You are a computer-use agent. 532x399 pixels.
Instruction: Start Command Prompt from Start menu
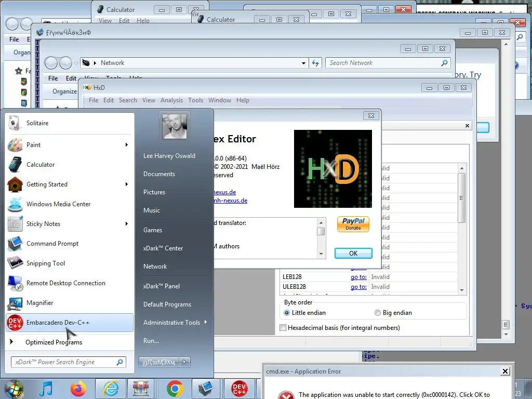pyautogui.click(x=70, y=244)
